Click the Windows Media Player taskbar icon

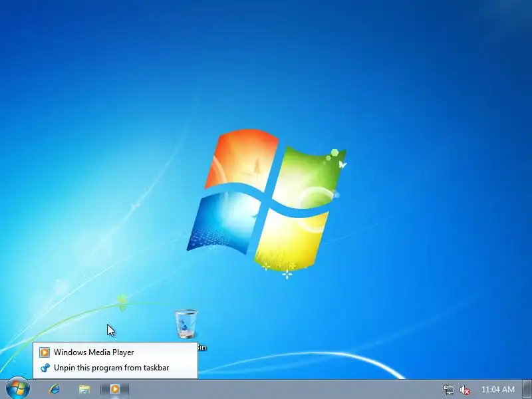114,389
